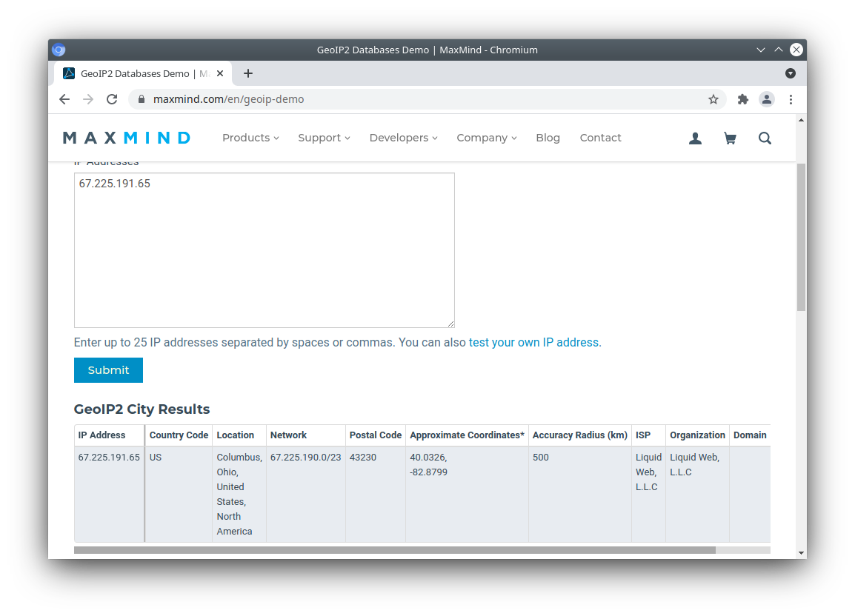Open the Contact menu item

click(600, 138)
